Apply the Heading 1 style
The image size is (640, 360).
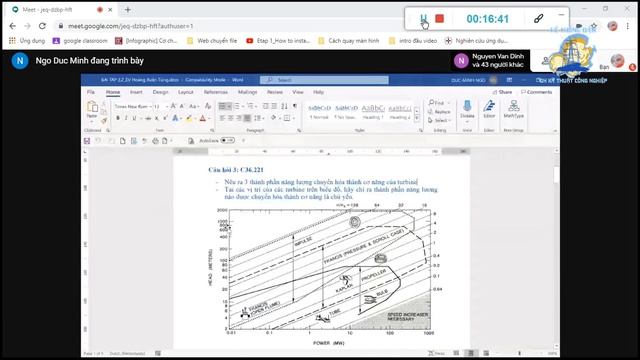tap(373, 111)
